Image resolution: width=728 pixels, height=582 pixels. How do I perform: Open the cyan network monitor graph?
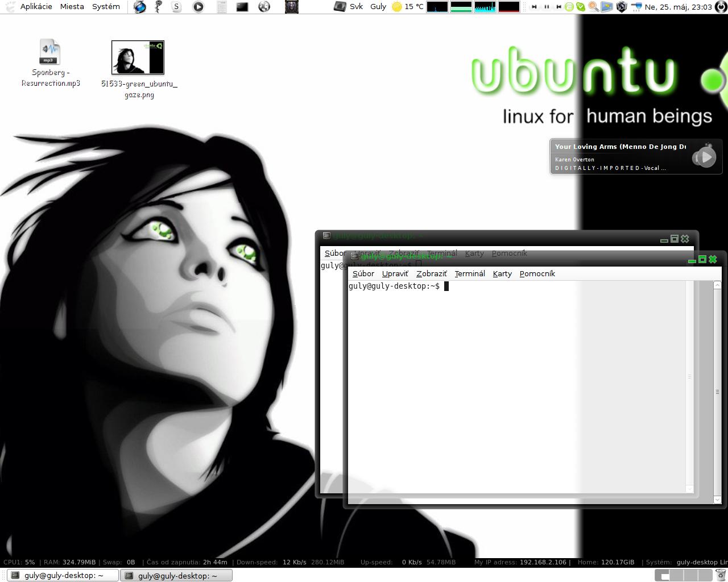point(485,7)
